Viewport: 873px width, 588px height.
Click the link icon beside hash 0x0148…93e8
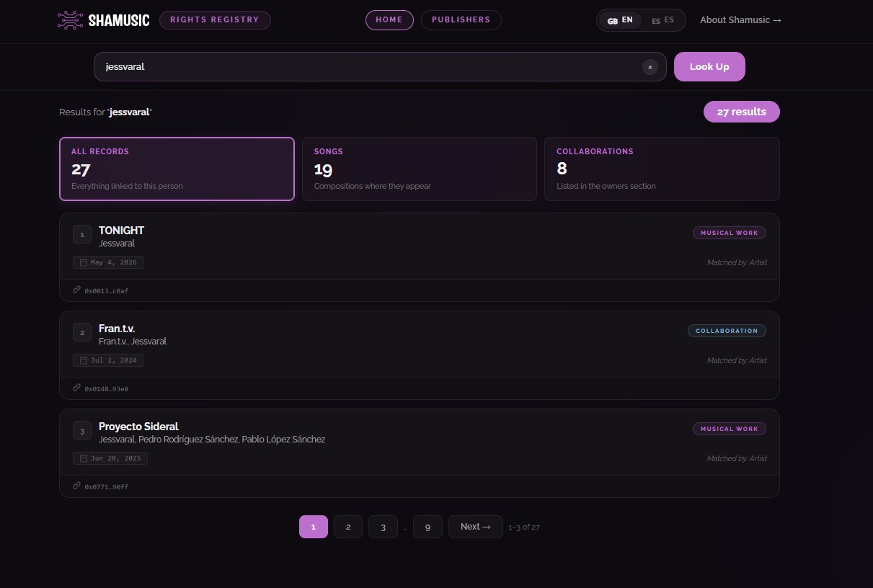[77, 388]
